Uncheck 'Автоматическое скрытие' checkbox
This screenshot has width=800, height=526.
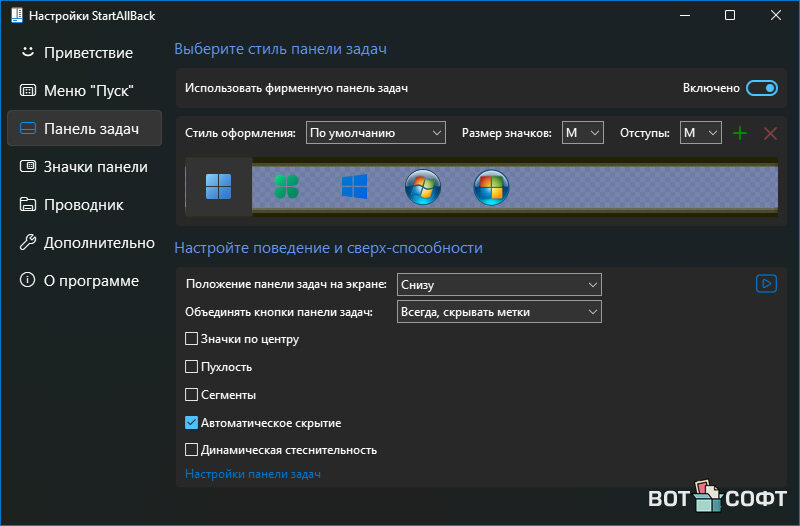click(192, 423)
